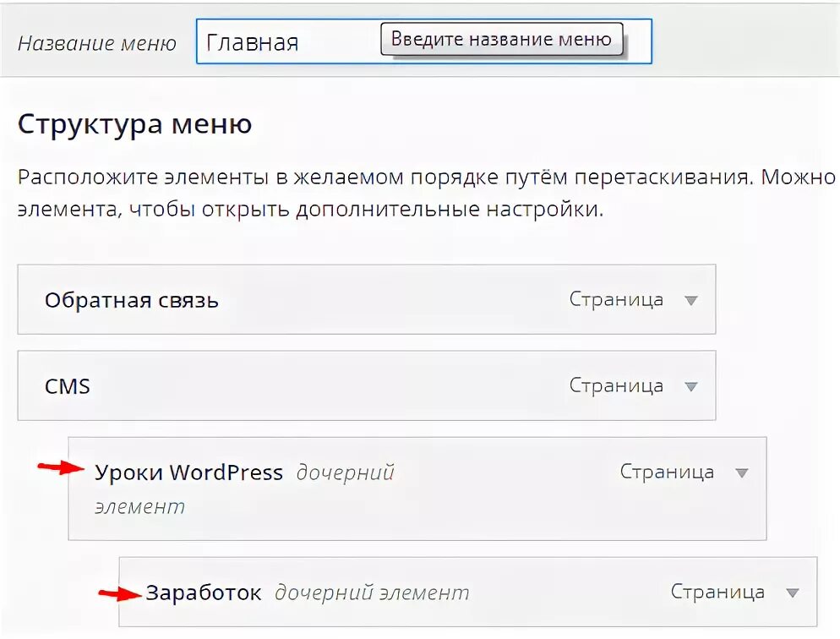Screen dimensions: 840x639
Task: Select the CMS menu item title
Action: (x=67, y=386)
